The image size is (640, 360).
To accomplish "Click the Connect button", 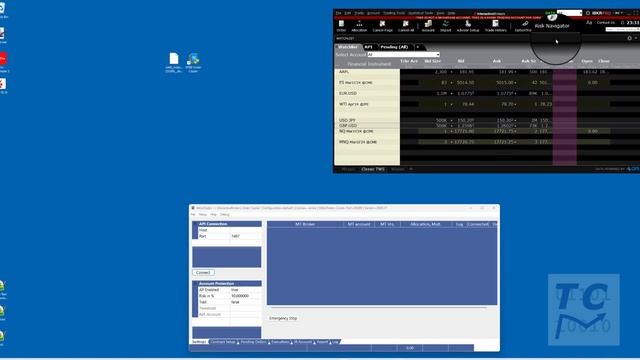I will (203, 272).
